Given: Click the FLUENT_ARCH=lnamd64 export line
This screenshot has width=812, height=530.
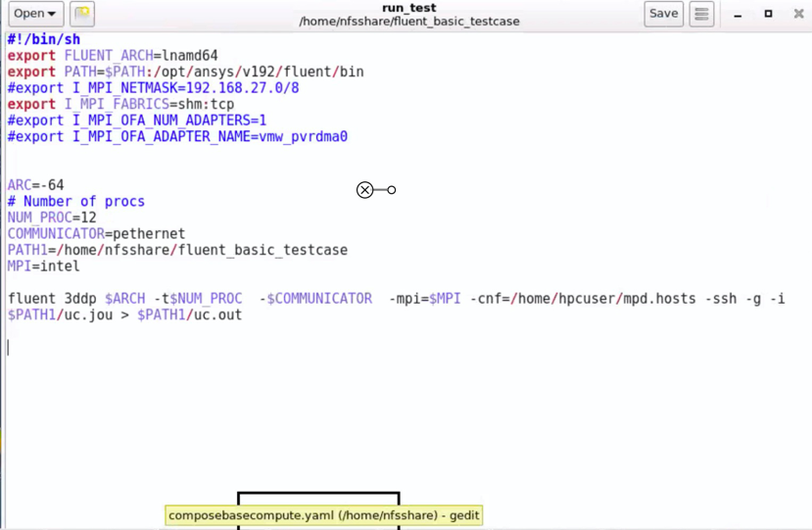Looking at the screenshot, I should click(x=113, y=56).
